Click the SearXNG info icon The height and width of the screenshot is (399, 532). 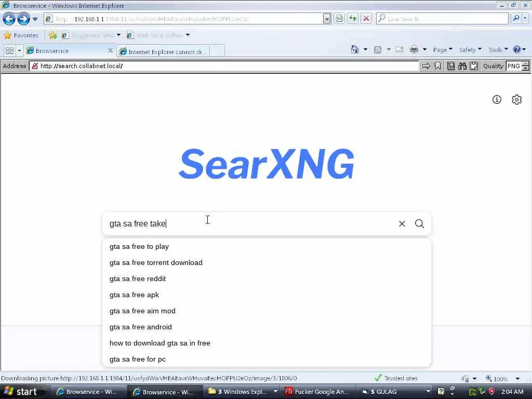[x=497, y=99]
